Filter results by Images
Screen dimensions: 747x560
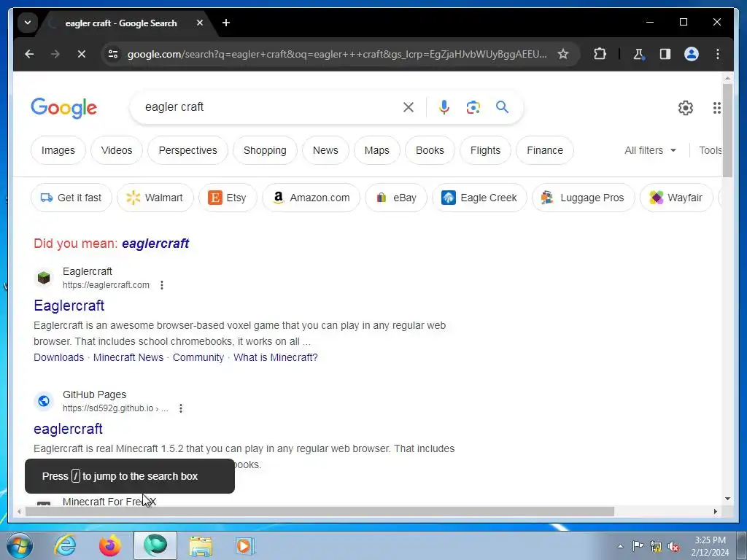tap(58, 150)
